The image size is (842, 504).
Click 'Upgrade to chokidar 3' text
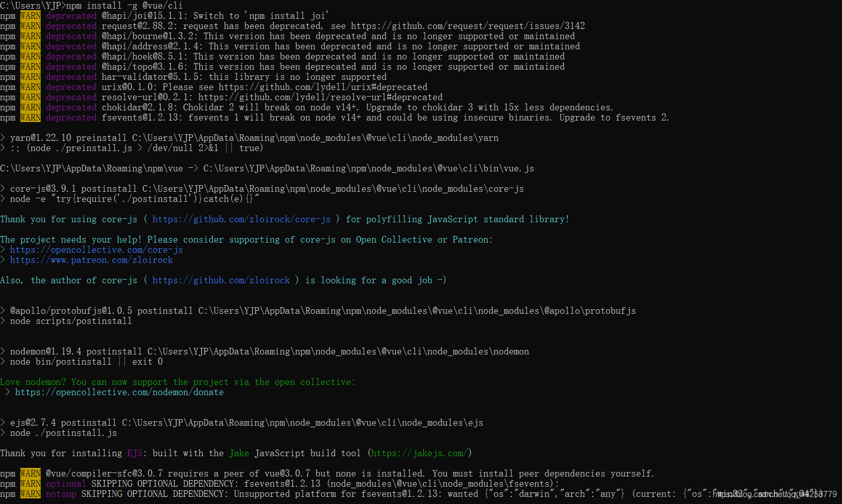419,107
